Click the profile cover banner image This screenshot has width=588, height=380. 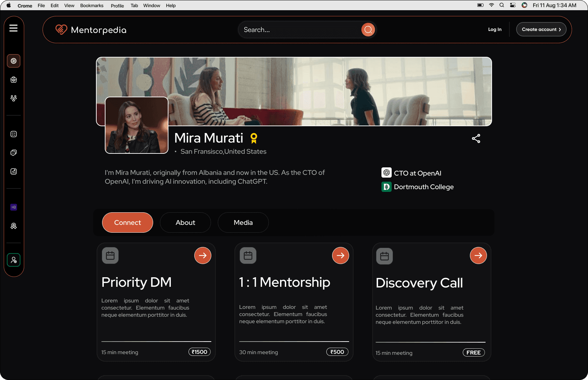coord(294,91)
